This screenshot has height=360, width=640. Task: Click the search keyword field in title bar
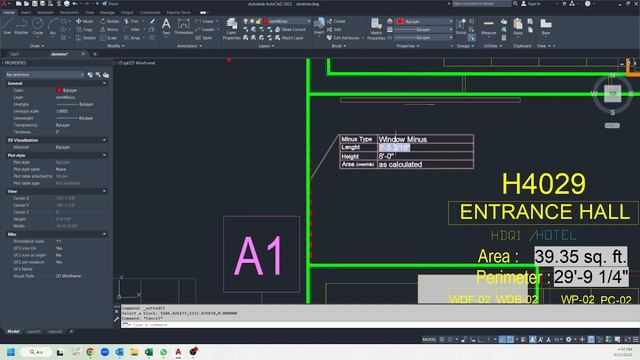(x=482, y=4)
